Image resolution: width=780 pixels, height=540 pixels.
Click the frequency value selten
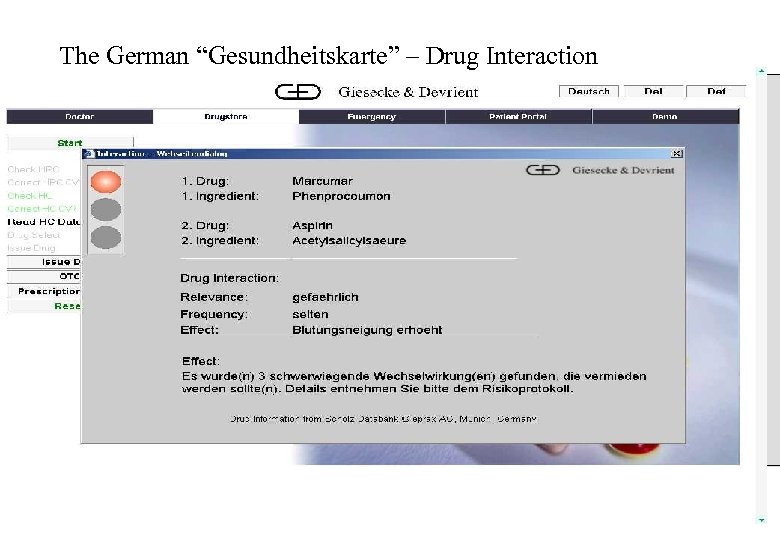click(310, 314)
